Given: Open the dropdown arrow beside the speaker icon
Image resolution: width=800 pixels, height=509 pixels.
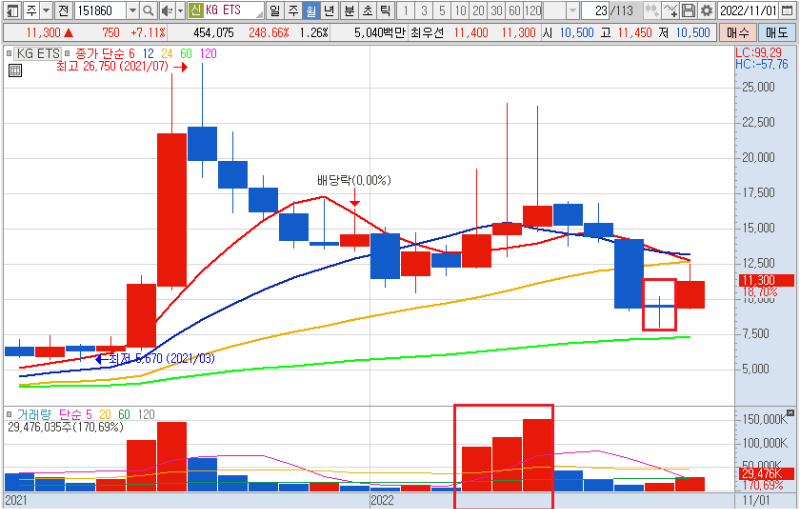Looking at the screenshot, I should tap(180, 10).
